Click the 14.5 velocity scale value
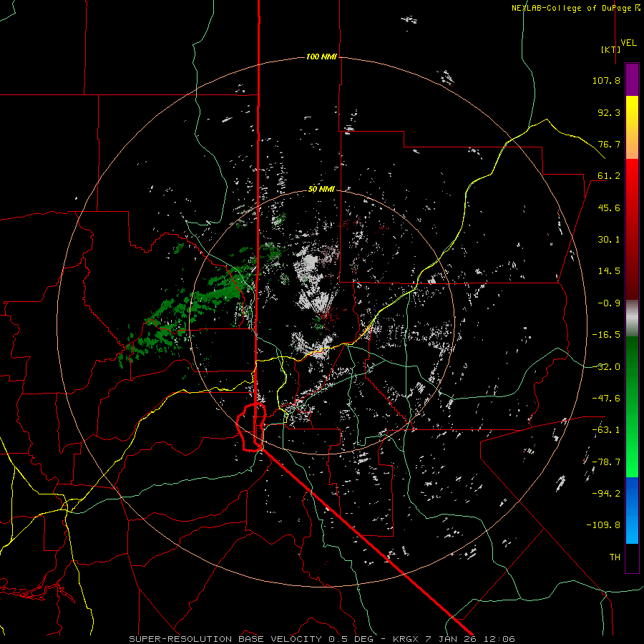The width and height of the screenshot is (644, 644). 609,271
